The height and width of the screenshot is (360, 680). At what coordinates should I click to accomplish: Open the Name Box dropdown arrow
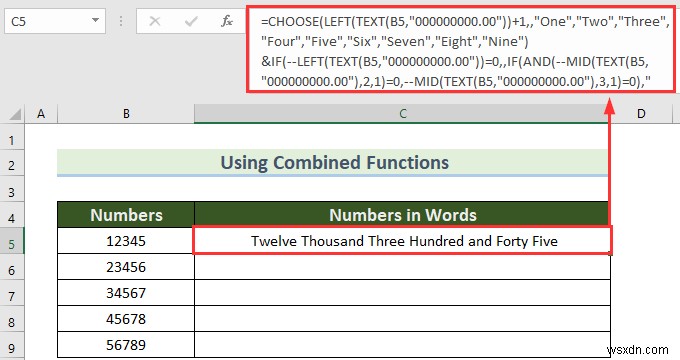95,21
